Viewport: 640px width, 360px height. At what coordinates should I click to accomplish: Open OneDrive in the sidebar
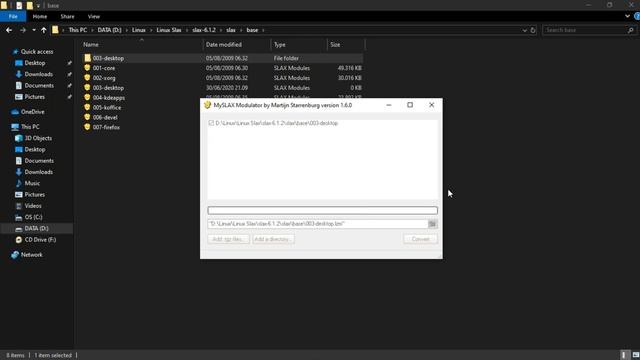(x=32, y=112)
